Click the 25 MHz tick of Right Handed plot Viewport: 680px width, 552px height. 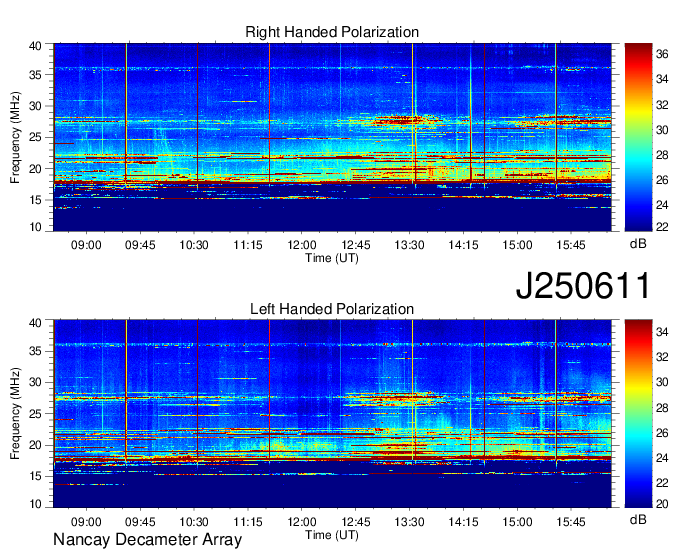36,137
